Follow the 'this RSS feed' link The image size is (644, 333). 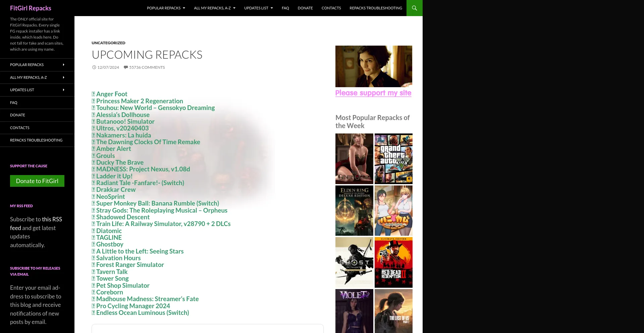click(36, 223)
